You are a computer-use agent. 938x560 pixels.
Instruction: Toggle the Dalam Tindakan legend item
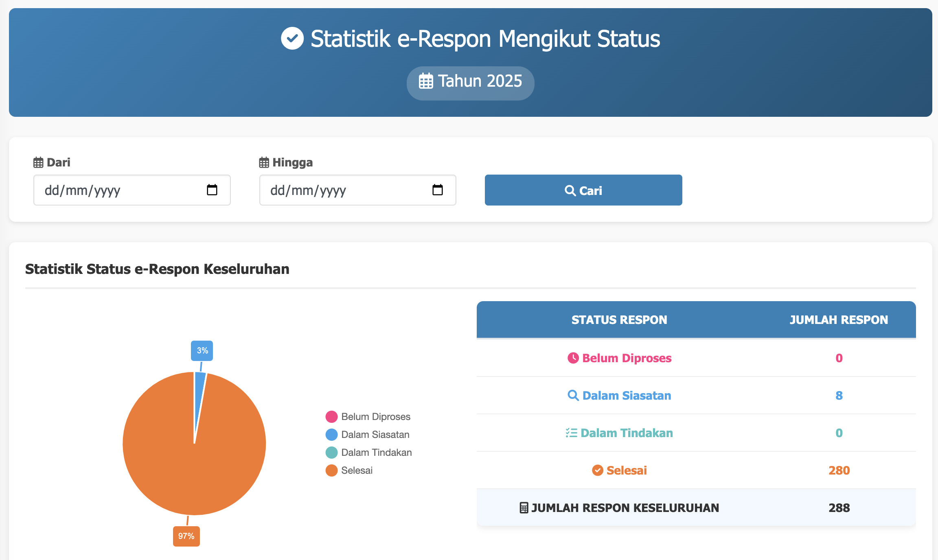pos(376,453)
